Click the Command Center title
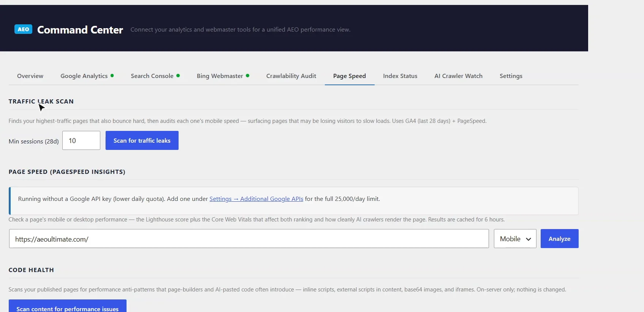 click(x=80, y=30)
